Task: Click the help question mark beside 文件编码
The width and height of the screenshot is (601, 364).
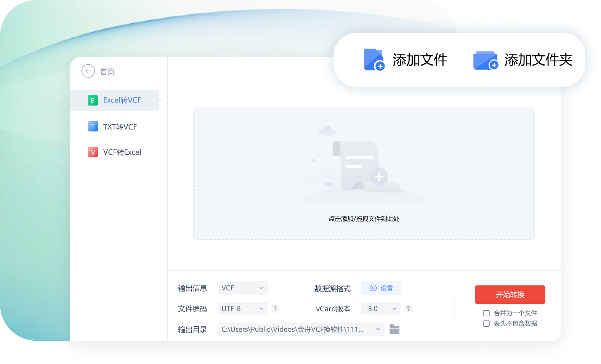Action: (275, 309)
